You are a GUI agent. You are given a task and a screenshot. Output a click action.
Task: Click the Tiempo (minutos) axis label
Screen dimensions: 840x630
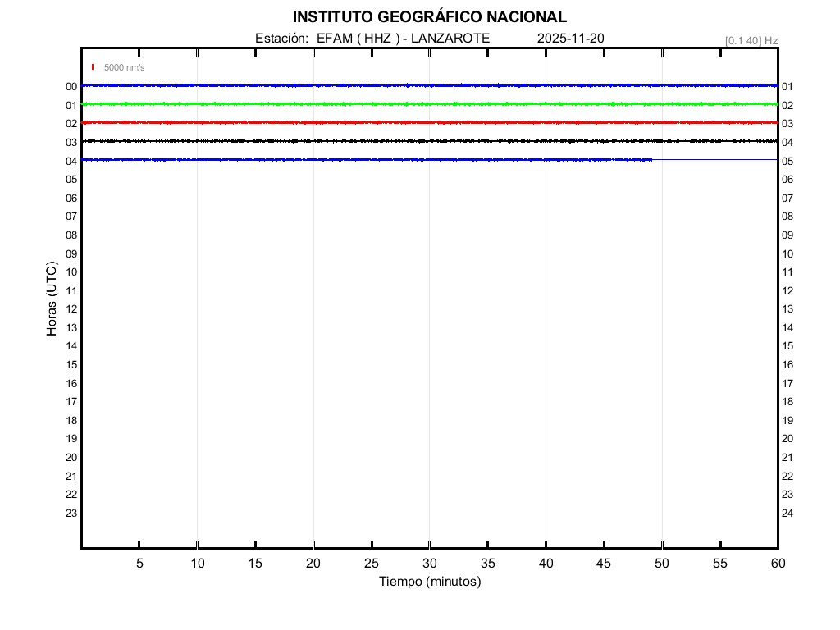[x=430, y=582]
